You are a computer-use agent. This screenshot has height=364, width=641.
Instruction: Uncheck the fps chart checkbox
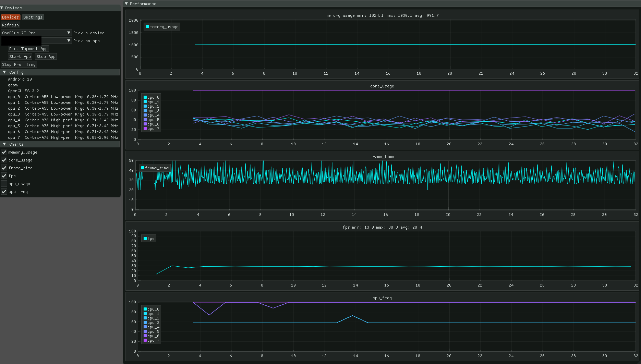point(4,176)
